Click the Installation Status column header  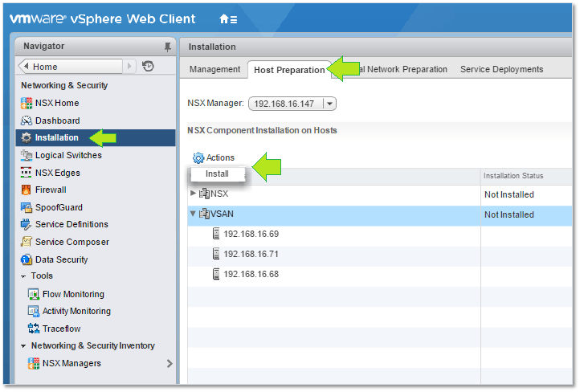pyautogui.click(x=526, y=176)
